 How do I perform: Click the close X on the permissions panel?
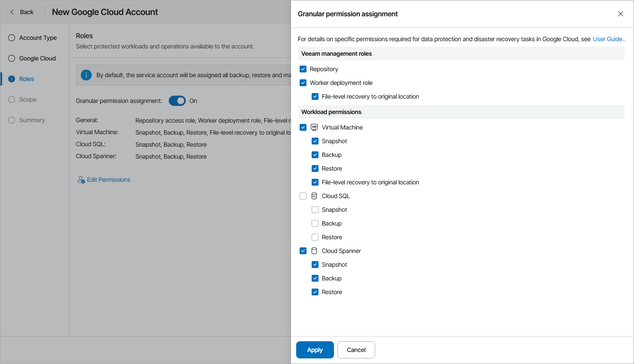click(621, 13)
